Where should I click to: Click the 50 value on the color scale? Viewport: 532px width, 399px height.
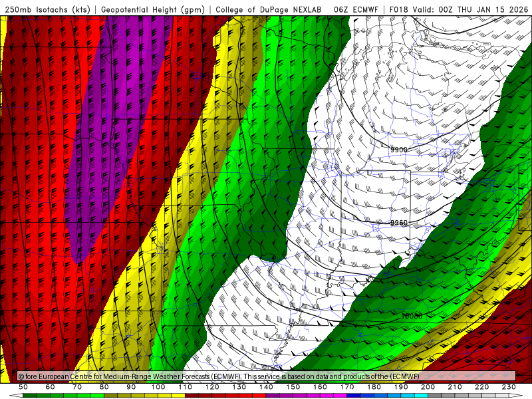[x=23, y=387]
